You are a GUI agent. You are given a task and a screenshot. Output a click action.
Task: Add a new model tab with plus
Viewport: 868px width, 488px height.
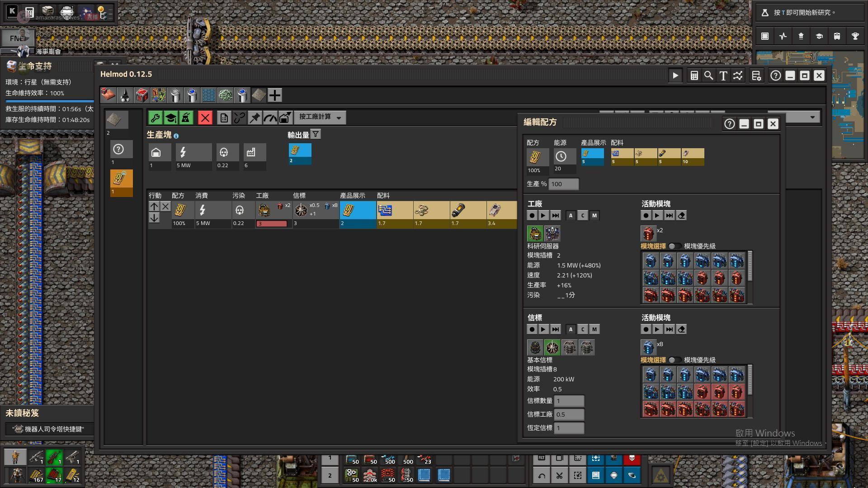[x=274, y=95]
